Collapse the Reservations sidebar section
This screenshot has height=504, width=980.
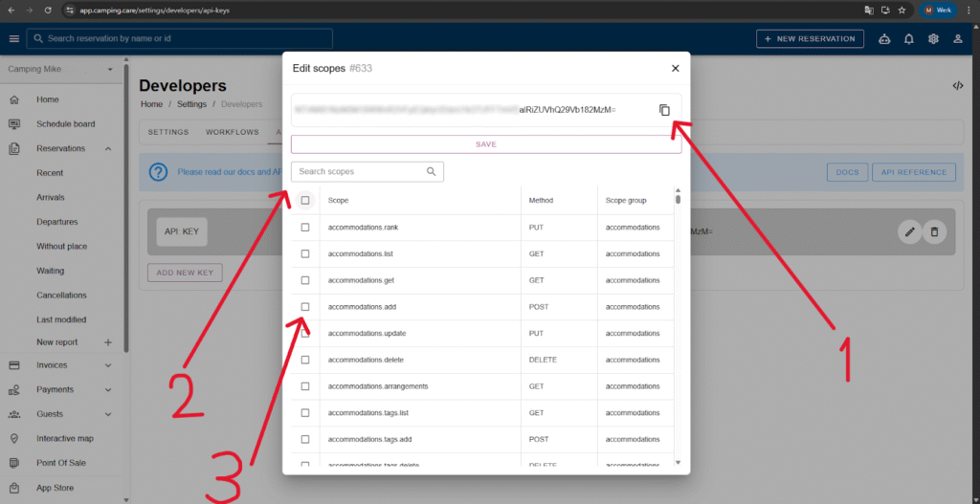click(108, 149)
